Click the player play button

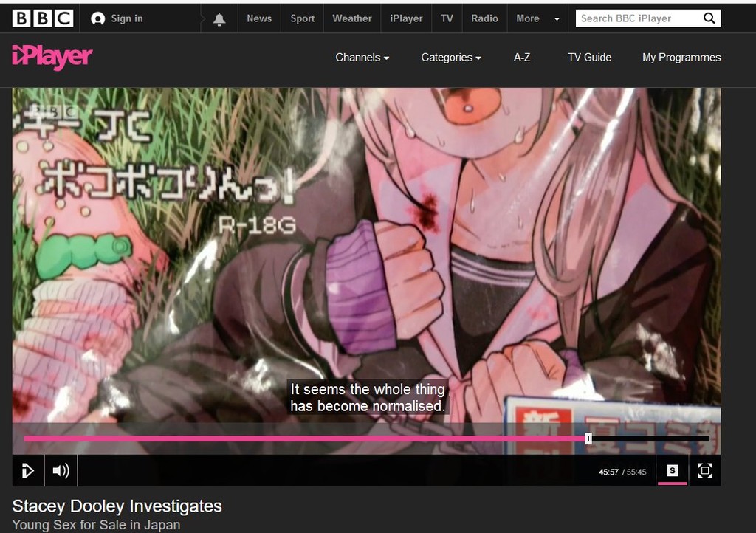pyautogui.click(x=28, y=470)
